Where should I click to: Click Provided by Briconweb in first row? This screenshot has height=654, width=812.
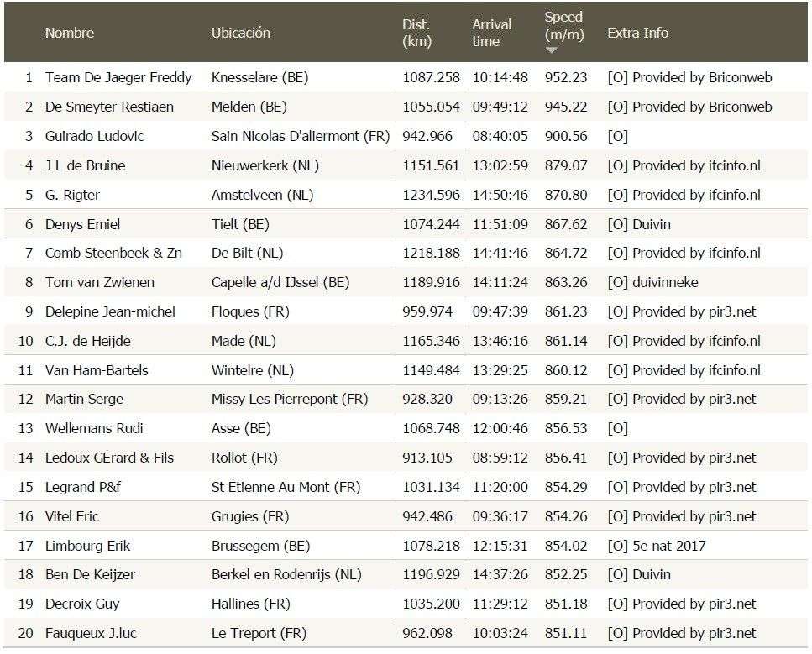coord(701,77)
